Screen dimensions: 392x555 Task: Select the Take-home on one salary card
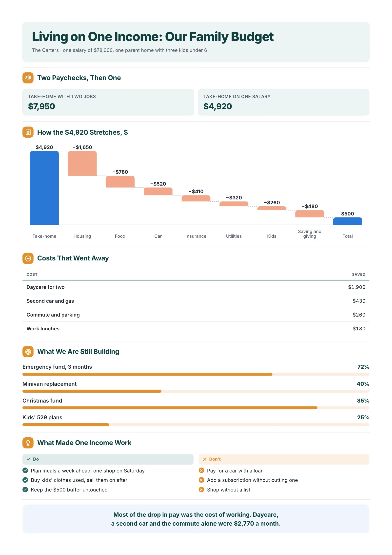(x=284, y=102)
